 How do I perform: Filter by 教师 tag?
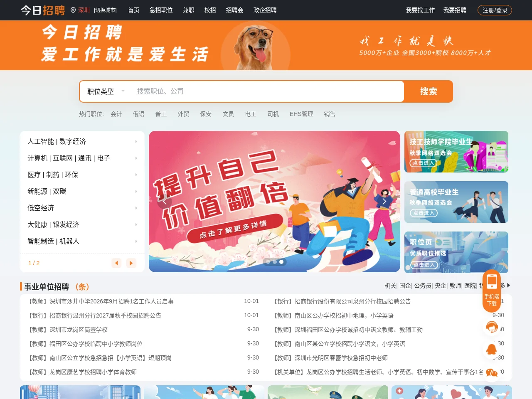(x=455, y=286)
